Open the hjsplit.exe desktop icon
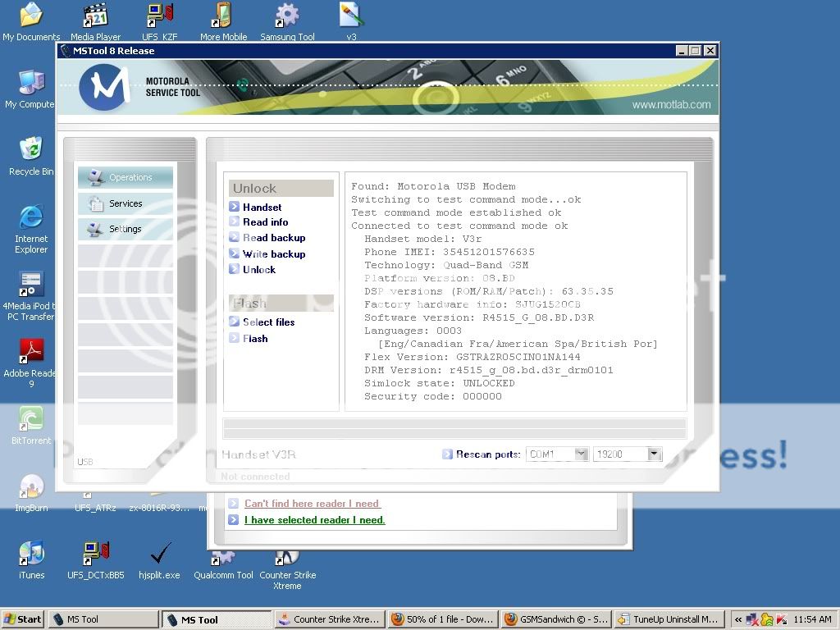 [159, 558]
